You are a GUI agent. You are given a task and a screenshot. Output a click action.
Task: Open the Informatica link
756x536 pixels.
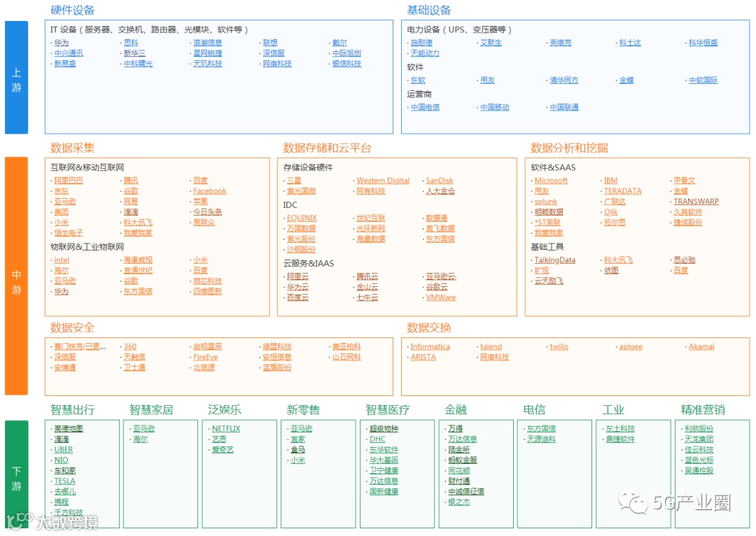(x=430, y=347)
